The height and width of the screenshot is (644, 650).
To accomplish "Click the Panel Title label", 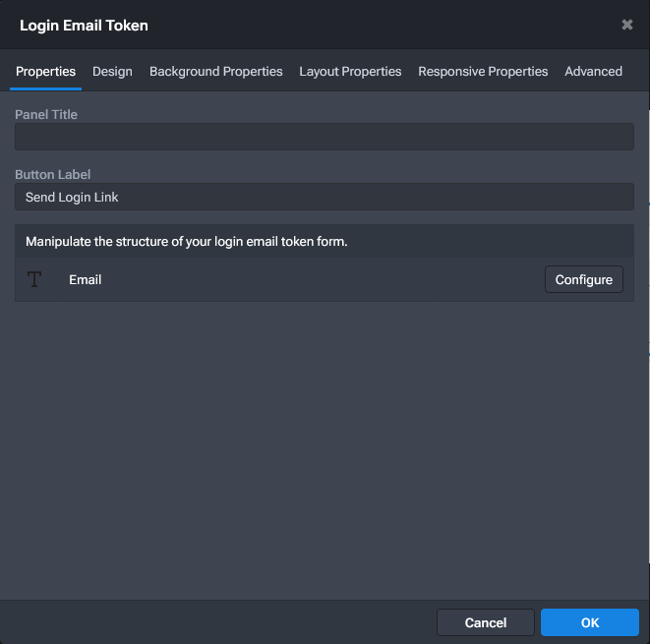I will (x=46, y=114).
